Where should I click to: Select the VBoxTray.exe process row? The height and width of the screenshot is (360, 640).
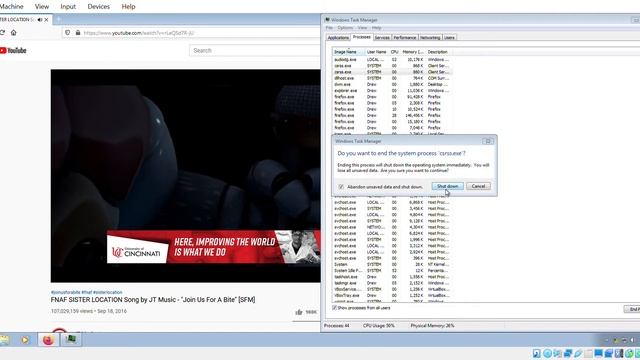(x=392, y=296)
